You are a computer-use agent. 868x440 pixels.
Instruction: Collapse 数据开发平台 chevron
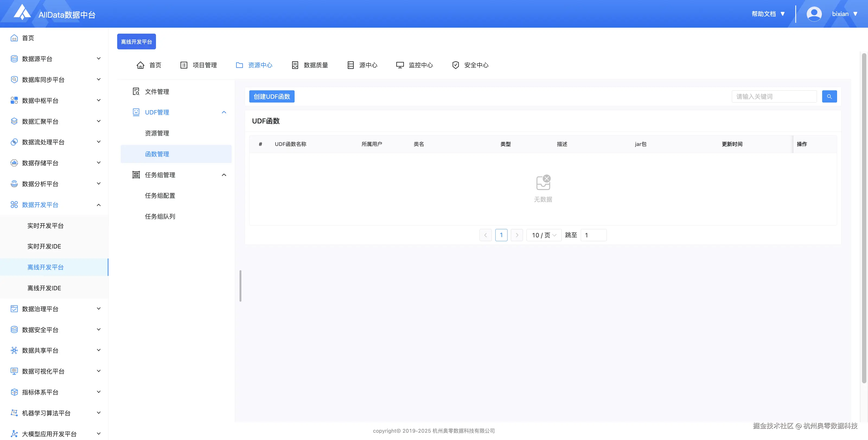pyautogui.click(x=99, y=205)
